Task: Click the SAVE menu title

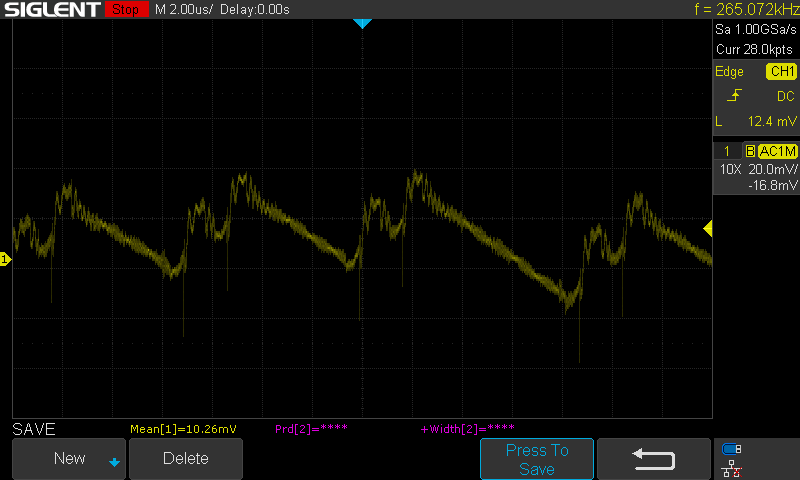Action: (34, 429)
